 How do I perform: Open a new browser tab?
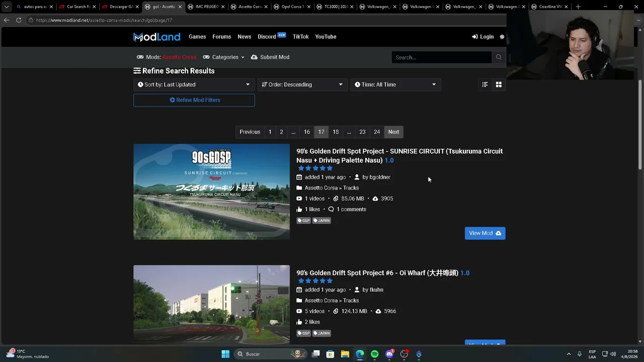[x=578, y=7]
